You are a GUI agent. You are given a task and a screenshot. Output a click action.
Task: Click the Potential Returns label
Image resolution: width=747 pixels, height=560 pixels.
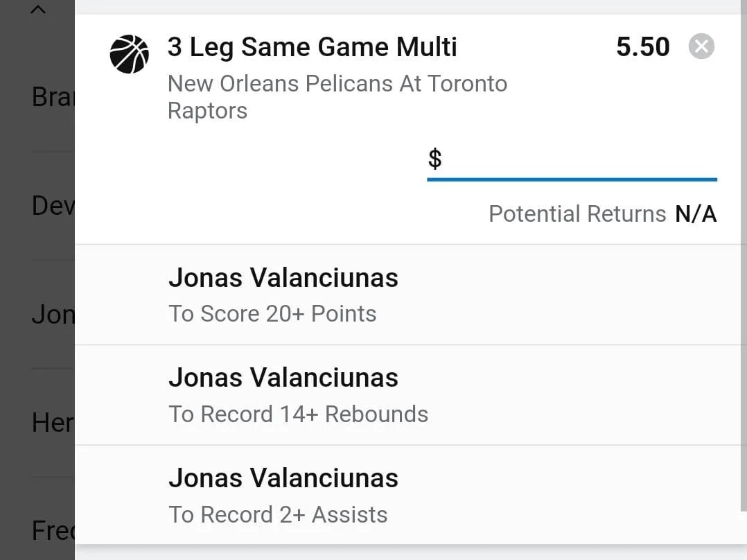(577, 214)
